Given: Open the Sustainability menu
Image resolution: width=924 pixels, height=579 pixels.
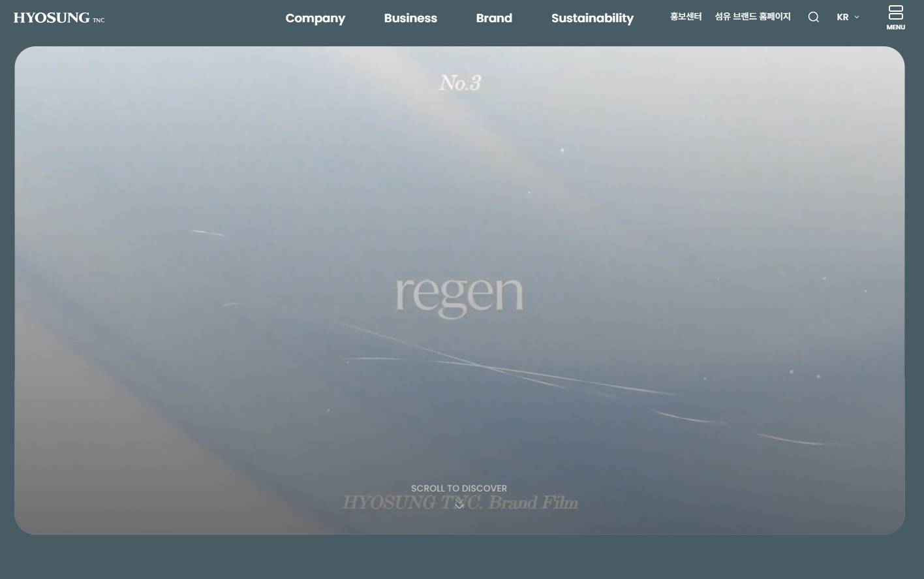Looking at the screenshot, I should 593,18.
